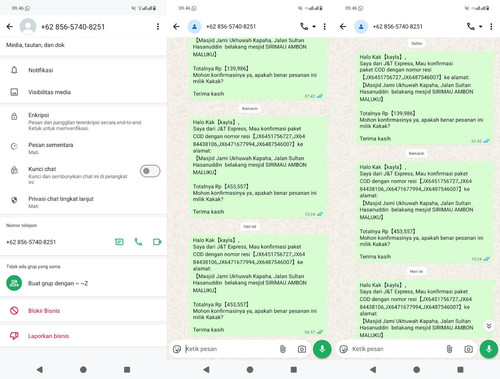This screenshot has height=379, width=500.
Task: Tap contact number title in right chat header
Action: (398, 27)
